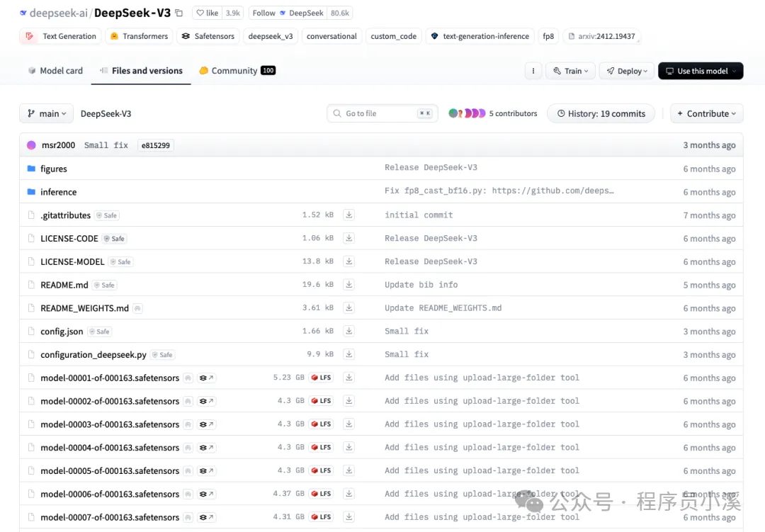This screenshot has width=765, height=532.
Task: Download model-00007-of-000163.safetensors
Action: tap(348, 517)
